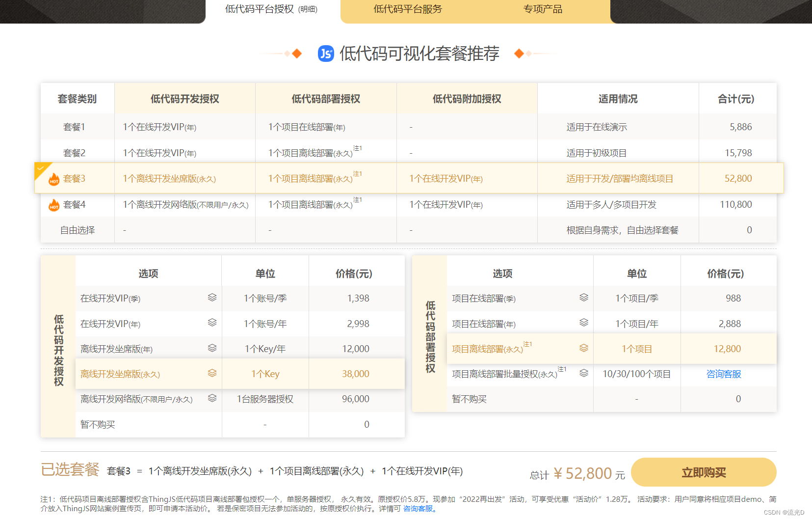
Task: Click the 96,000 price cell
Action: click(x=356, y=399)
